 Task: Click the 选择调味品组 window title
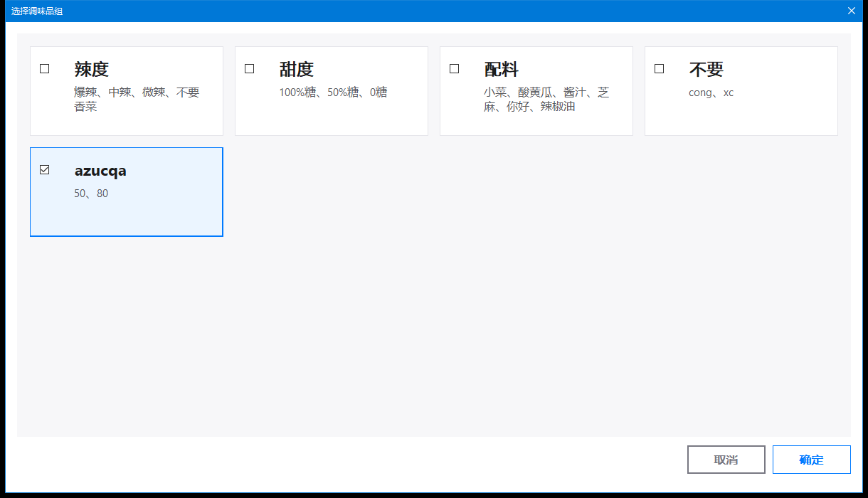[x=37, y=11]
